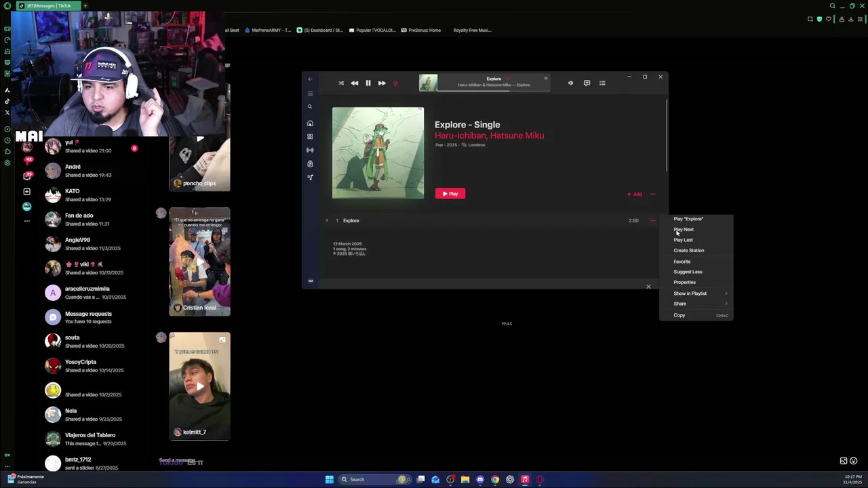This screenshot has width=868, height=488.
Task: Expand the hamburger sidebar menu
Action: 310,94
